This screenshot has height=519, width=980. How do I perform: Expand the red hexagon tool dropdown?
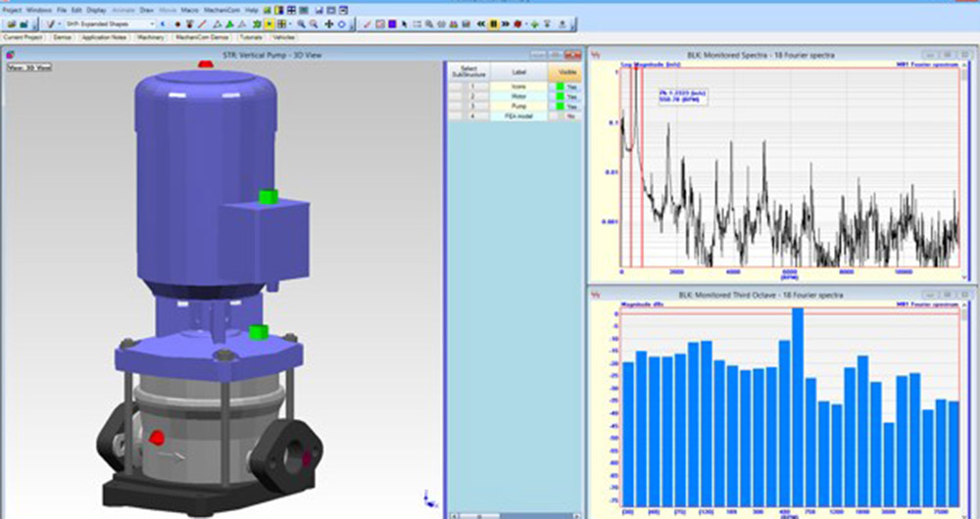pos(527,24)
